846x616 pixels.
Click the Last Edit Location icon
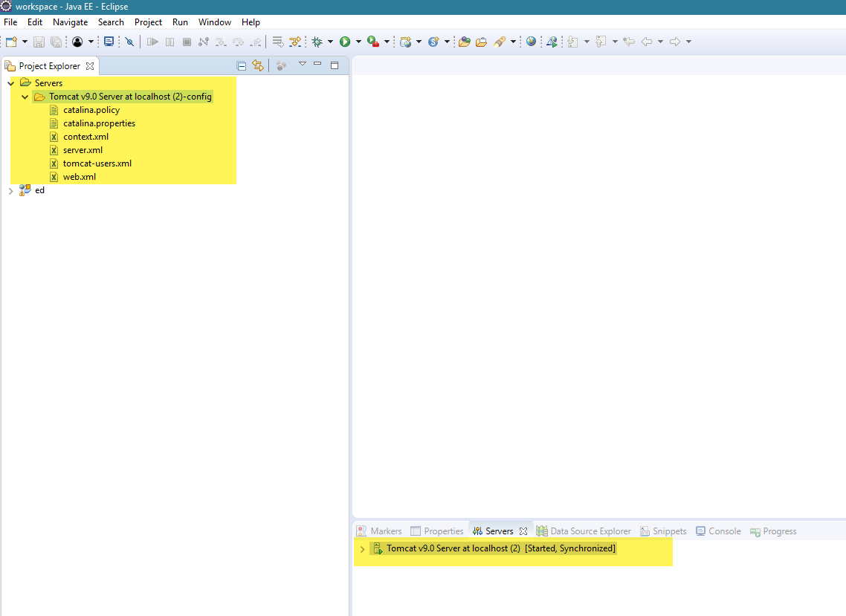coord(629,42)
